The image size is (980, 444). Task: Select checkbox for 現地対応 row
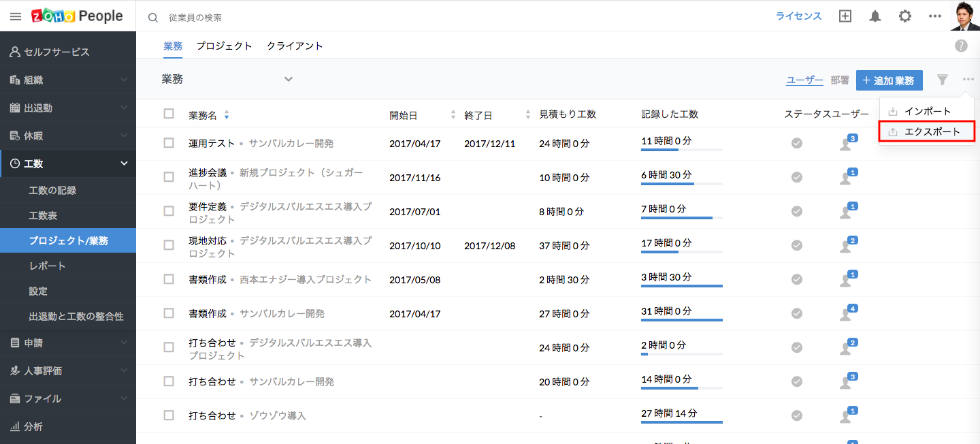click(x=169, y=245)
